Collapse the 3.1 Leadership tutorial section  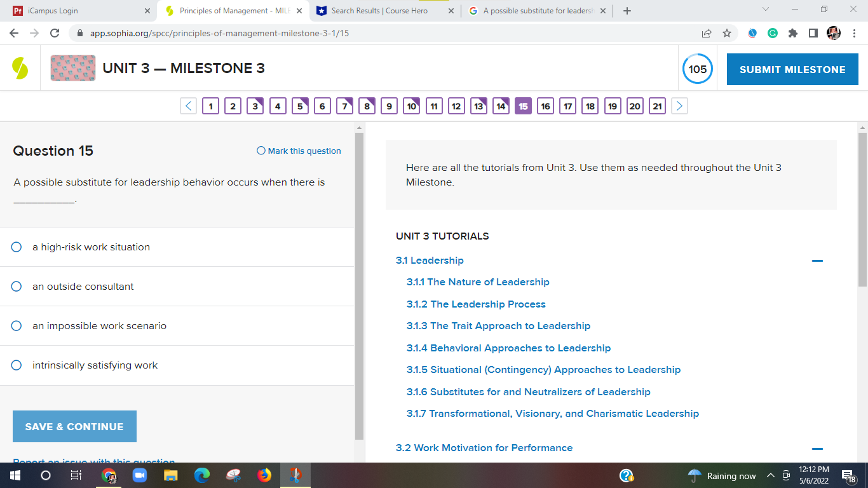point(817,261)
